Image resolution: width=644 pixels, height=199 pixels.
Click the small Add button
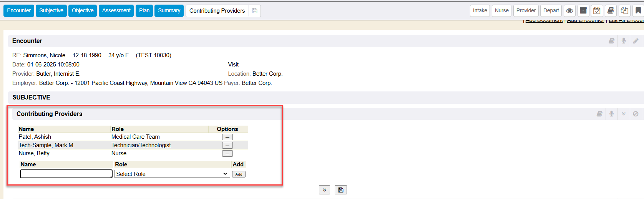(x=239, y=174)
